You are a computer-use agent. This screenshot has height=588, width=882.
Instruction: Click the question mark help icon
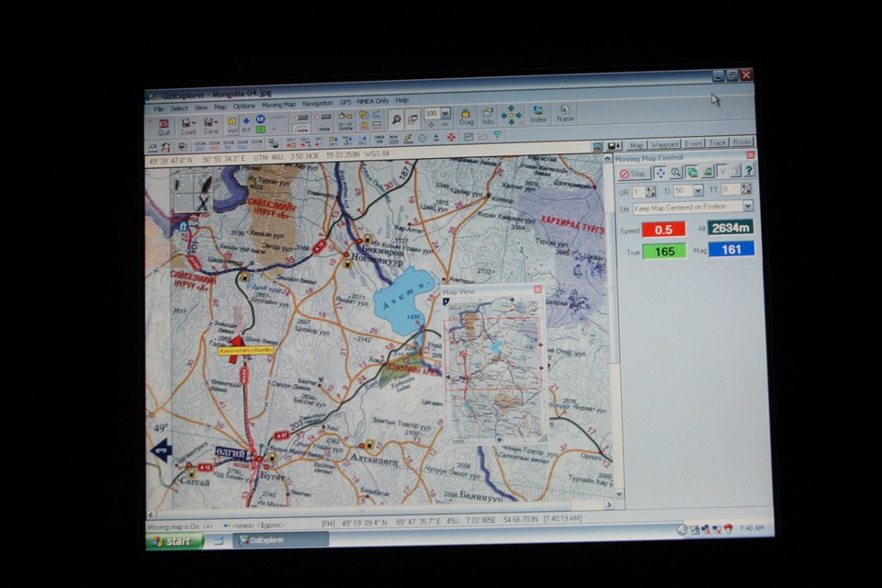pyautogui.click(x=749, y=170)
